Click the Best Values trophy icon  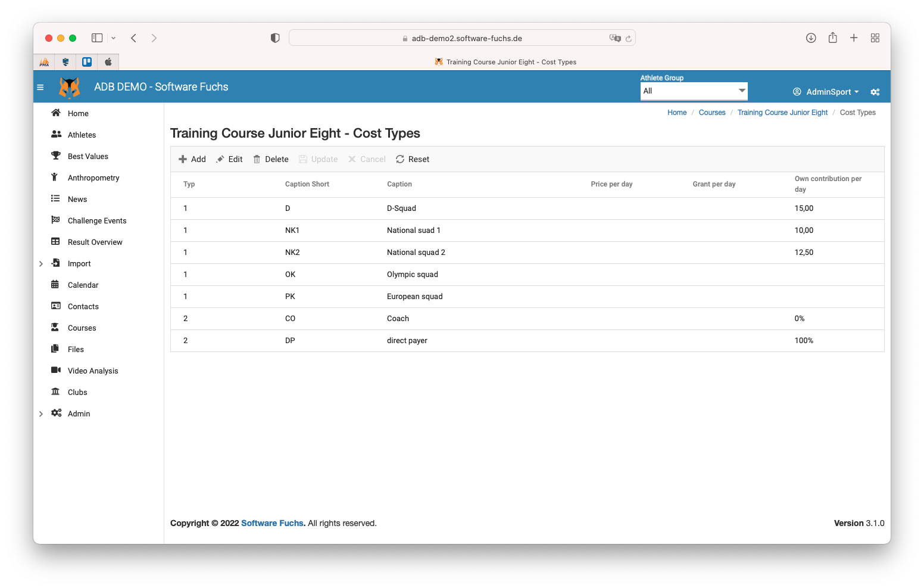tap(56, 155)
